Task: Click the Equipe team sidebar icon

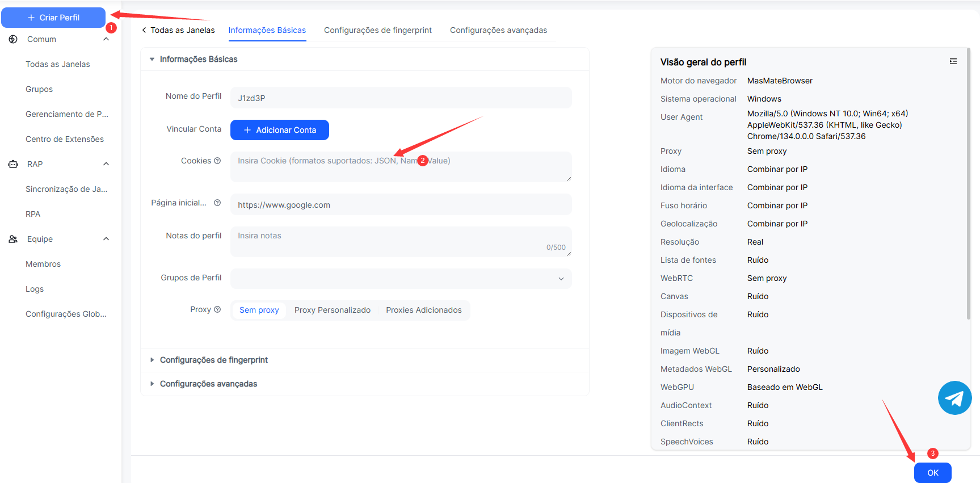Action: (13, 239)
